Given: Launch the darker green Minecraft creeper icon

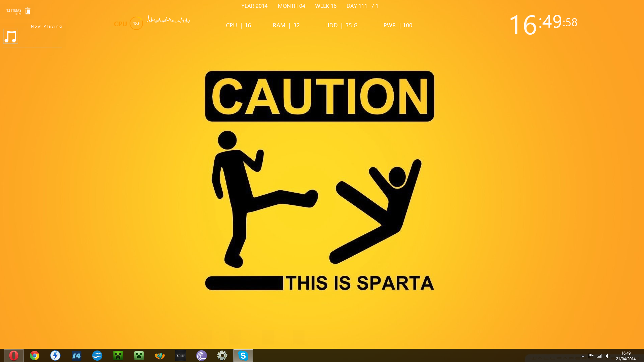Looking at the screenshot, I should click(x=118, y=356).
